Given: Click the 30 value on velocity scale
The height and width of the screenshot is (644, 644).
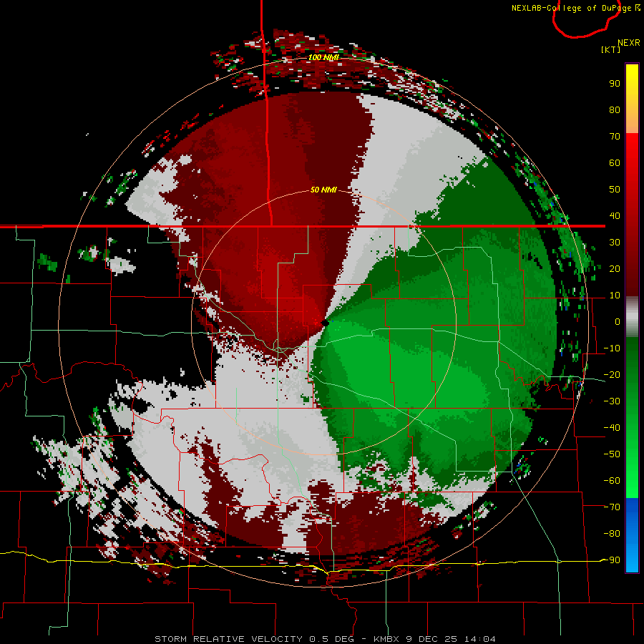Looking at the screenshot, I should point(615,243).
